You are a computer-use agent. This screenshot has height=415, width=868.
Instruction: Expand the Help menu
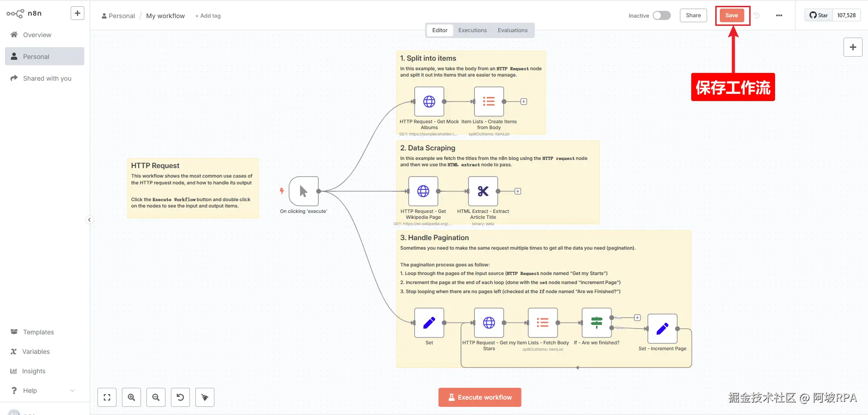tap(44, 391)
